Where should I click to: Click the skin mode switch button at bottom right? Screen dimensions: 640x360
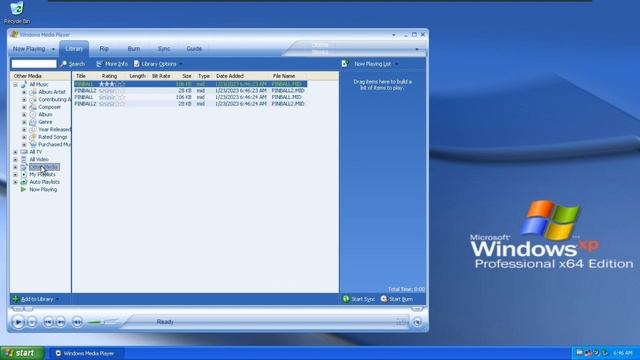click(417, 322)
